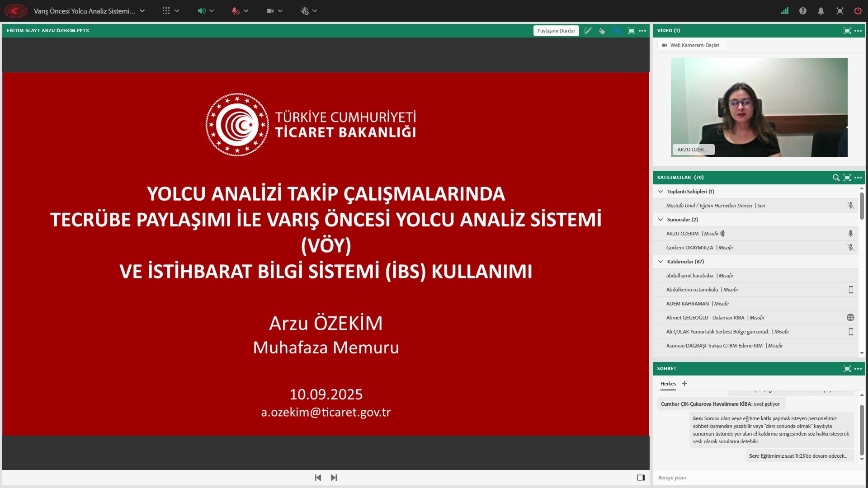Expand the pods menu chevron
The image size is (868, 488).
coord(177,11)
